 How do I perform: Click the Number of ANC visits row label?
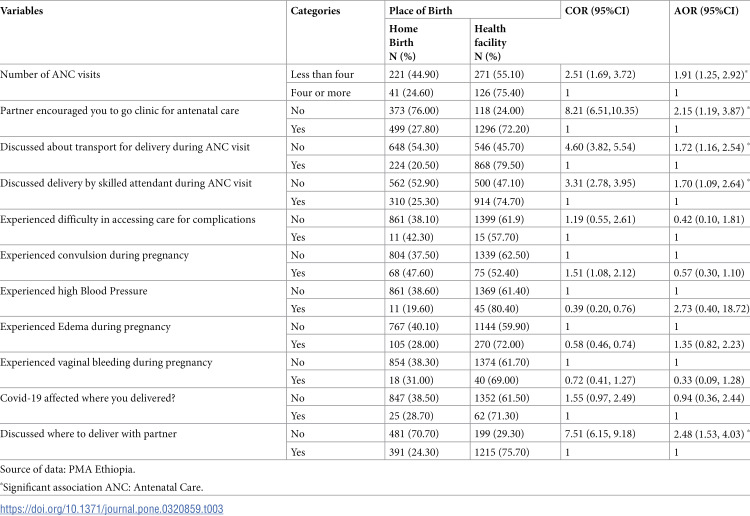pyautogui.click(x=50, y=75)
